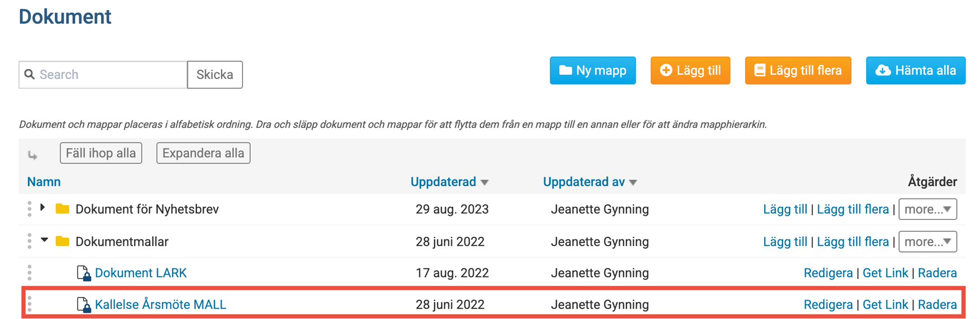Click the yellow folder icon for Dokumentmallar
The image size is (980, 319).
(62, 241)
